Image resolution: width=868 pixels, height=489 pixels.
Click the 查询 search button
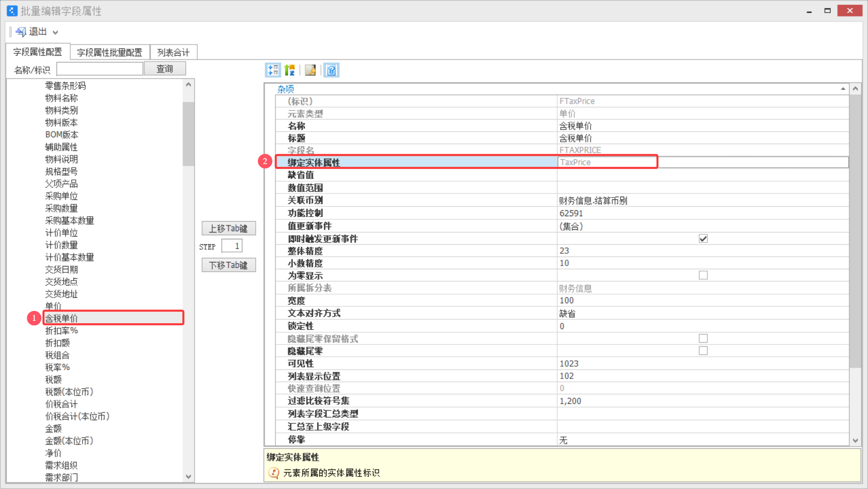(164, 69)
